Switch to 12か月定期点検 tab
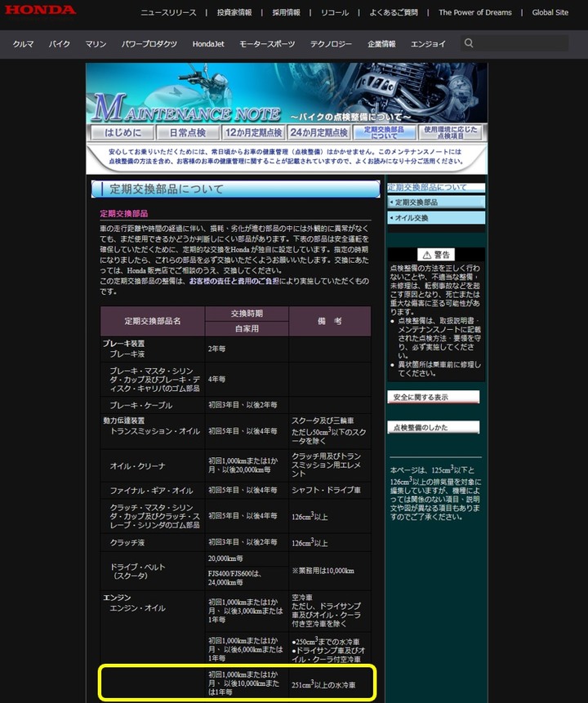 (x=253, y=133)
